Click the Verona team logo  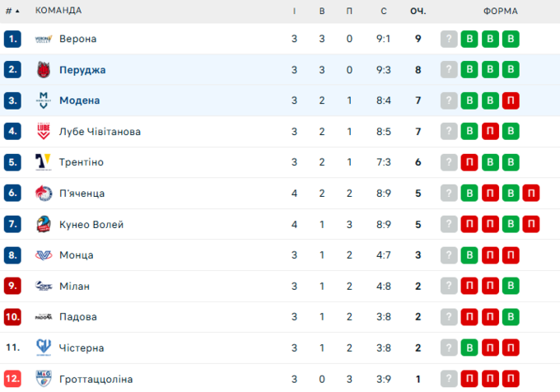pos(44,39)
